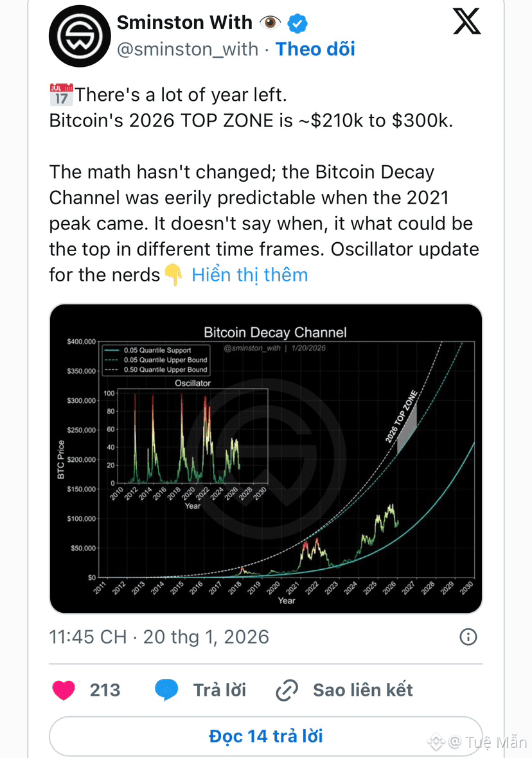The width and height of the screenshot is (532, 758).
Task: Open the Sminston With profile avatar
Action: tap(80, 37)
